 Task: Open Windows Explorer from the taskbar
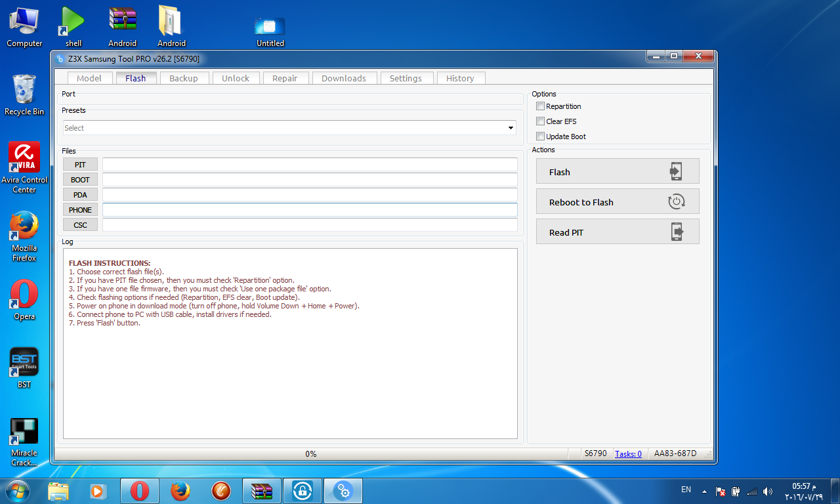click(58, 491)
